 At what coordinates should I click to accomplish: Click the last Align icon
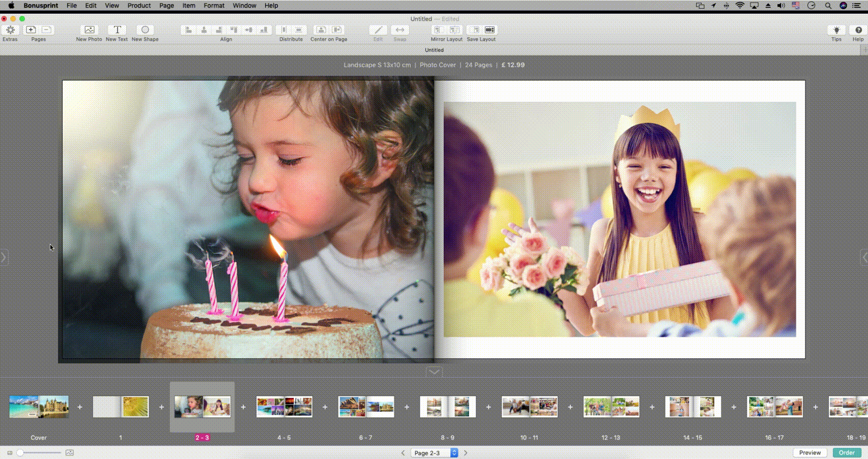pos(264,30)
